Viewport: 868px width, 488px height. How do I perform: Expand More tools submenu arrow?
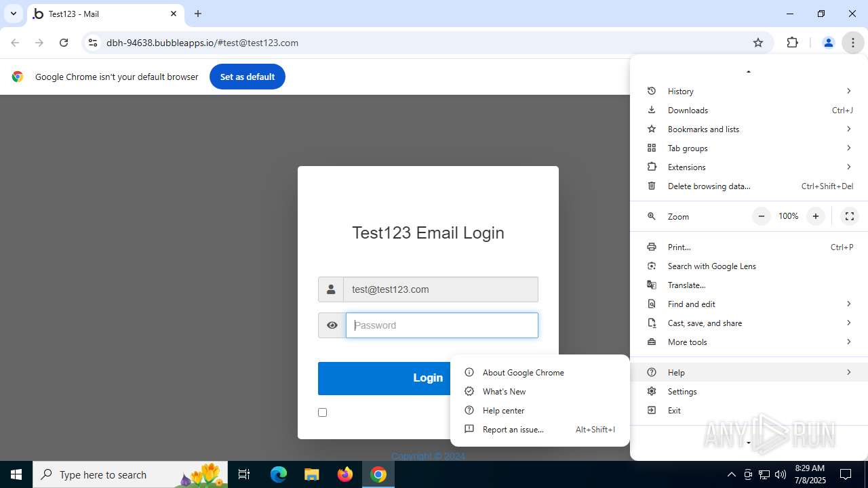coord(848,342)
